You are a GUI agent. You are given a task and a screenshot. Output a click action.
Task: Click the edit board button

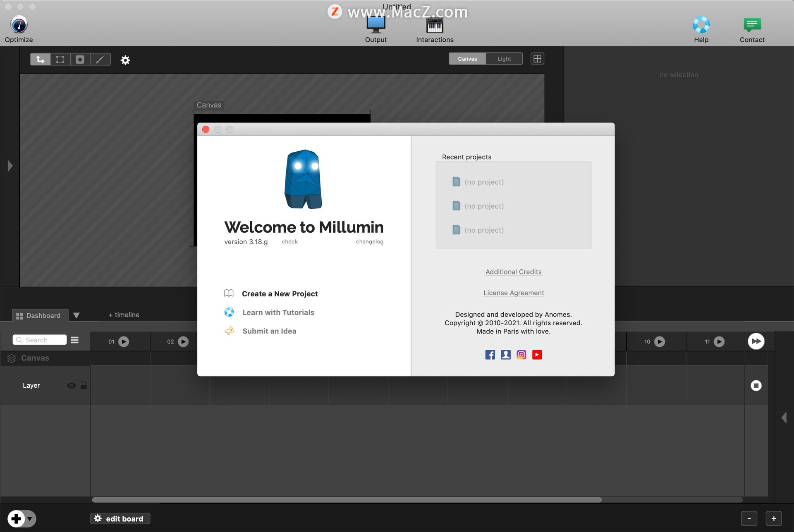point(120,519)
